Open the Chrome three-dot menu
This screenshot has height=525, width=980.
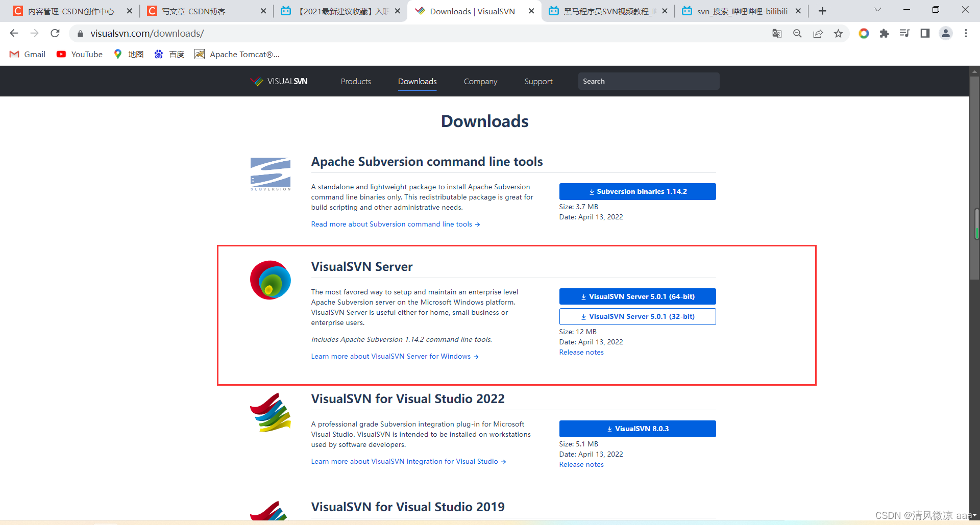pos(966,33)
